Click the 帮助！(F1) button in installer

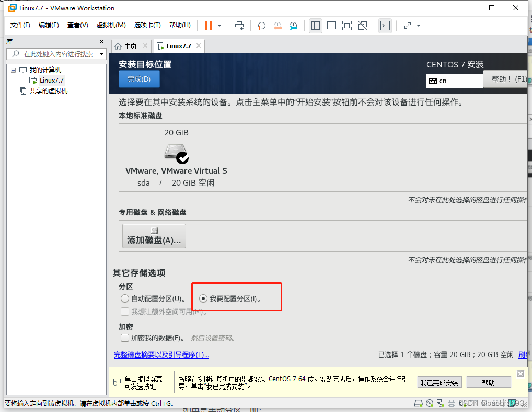coord(505,79)
